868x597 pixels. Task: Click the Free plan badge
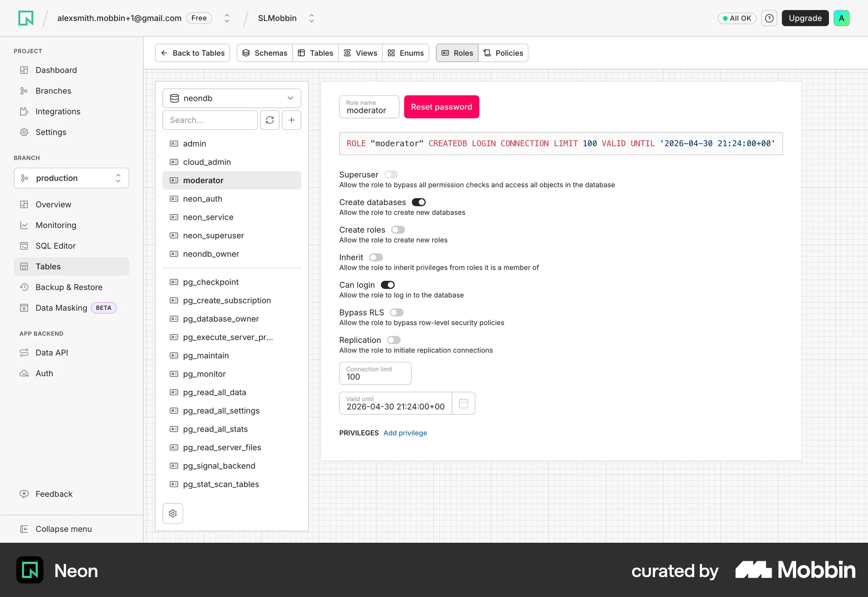pos(199,18)
